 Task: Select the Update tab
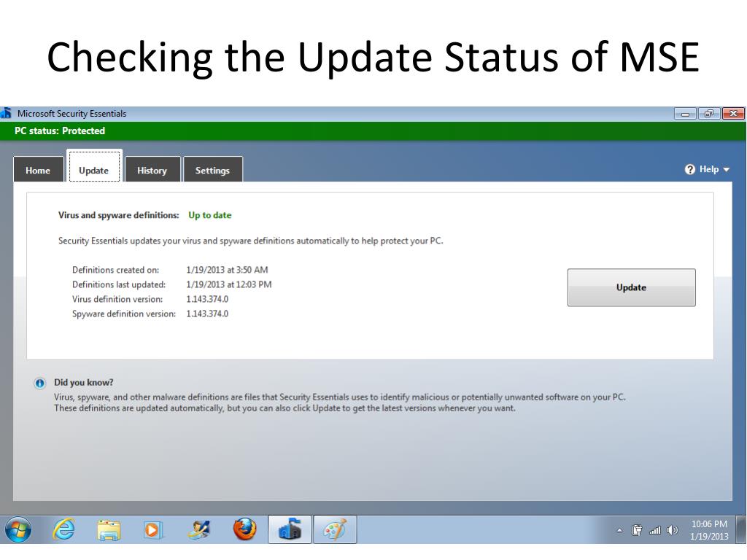coord(94,167)
